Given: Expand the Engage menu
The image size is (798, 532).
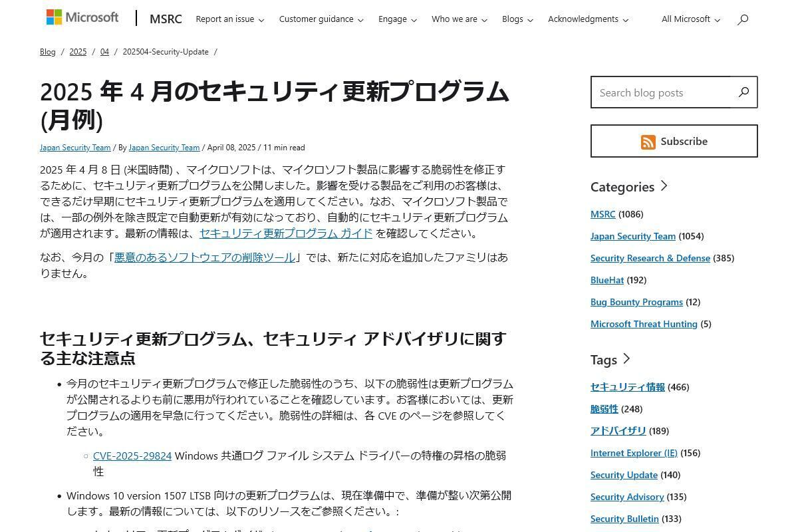Looking at the screenshot, I should 398,19.
